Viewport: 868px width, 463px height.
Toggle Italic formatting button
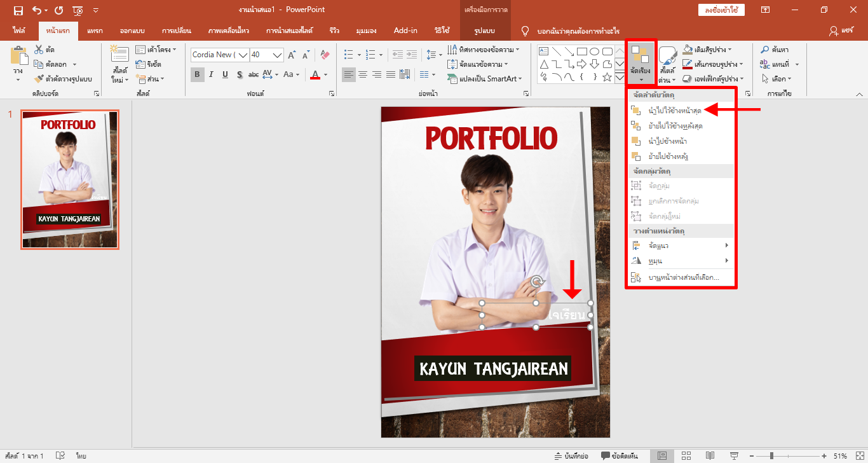point(211,74)
